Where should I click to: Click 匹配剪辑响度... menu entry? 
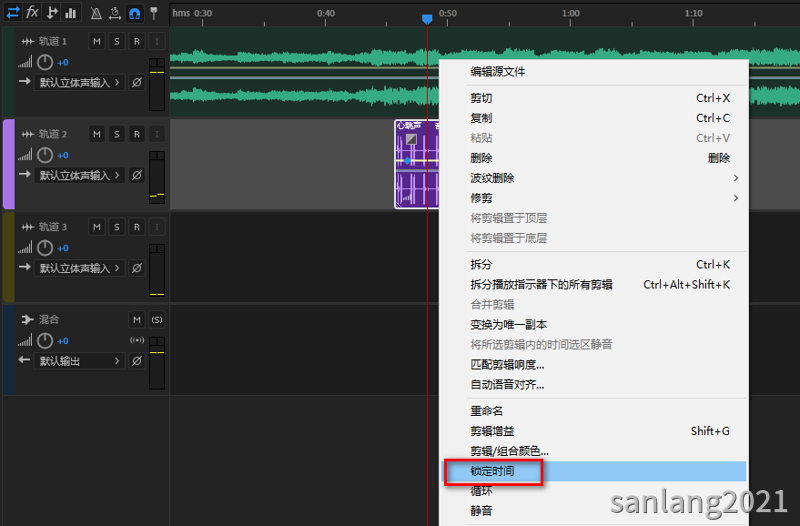tap(507, 365)
